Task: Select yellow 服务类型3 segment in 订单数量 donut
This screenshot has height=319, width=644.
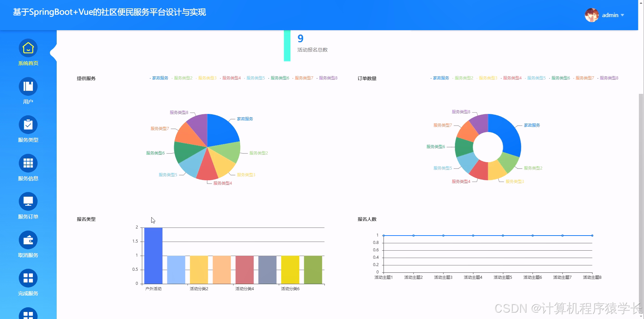Action: click(x=496, y=170)
